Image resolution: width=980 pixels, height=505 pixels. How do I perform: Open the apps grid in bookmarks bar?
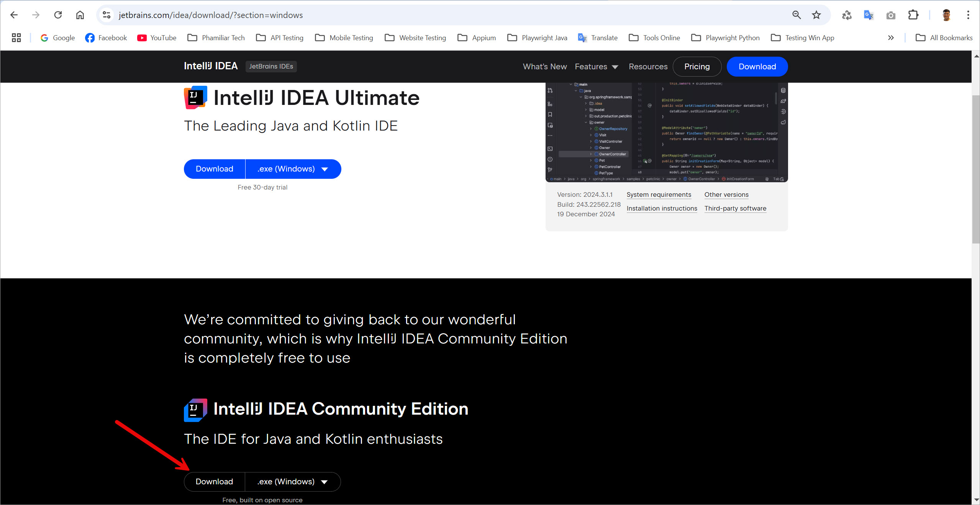click(16, 38)
